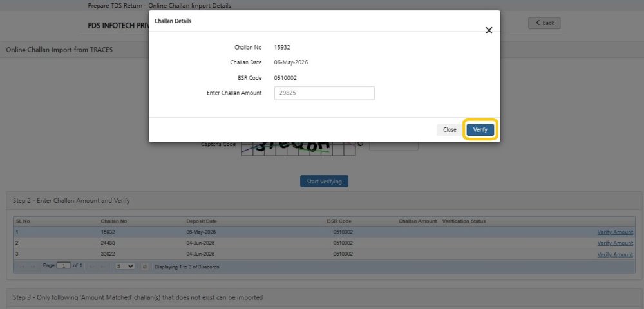Click the Step 2 section heading
644x309 pixels.
point(71,201)
